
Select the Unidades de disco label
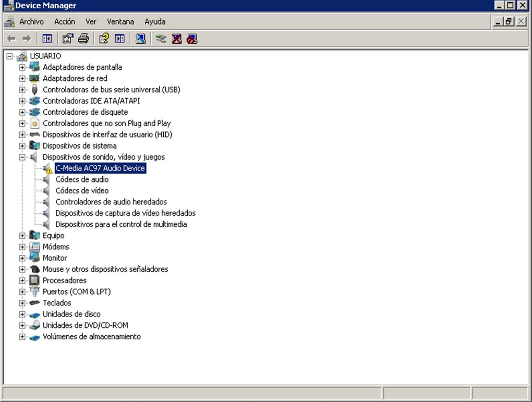pos(71,314)
